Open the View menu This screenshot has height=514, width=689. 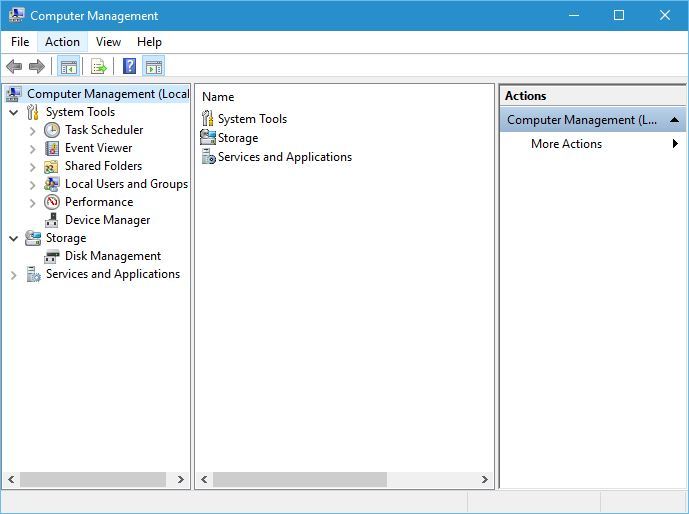(108, 42)
